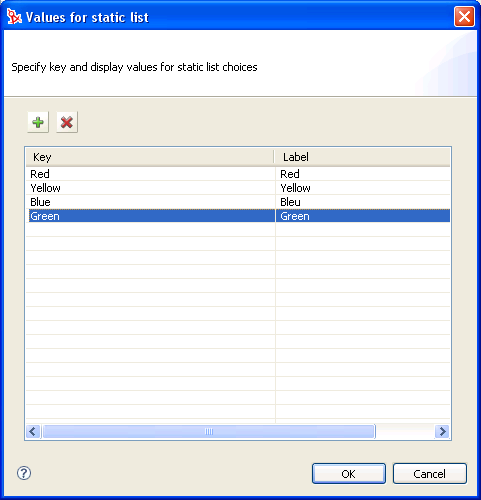Sort by the Key column header
This screenshot has height=500, width=481.
point(150,157)
